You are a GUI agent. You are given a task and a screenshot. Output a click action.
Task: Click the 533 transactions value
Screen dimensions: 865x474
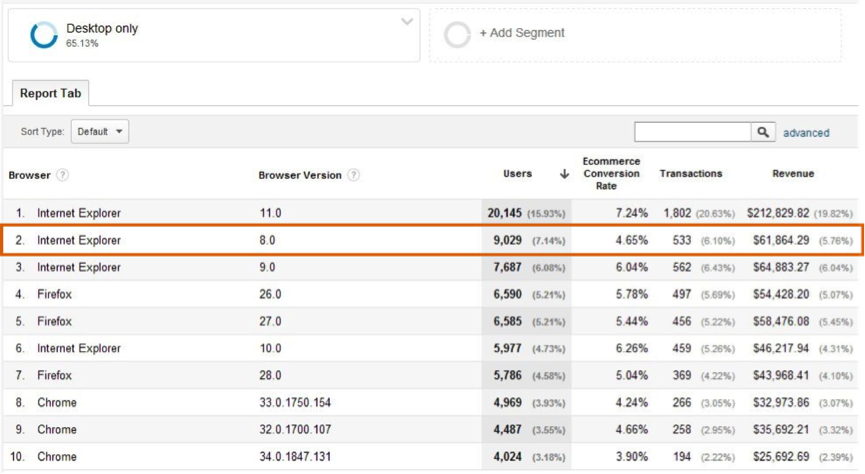coord(682,240)
